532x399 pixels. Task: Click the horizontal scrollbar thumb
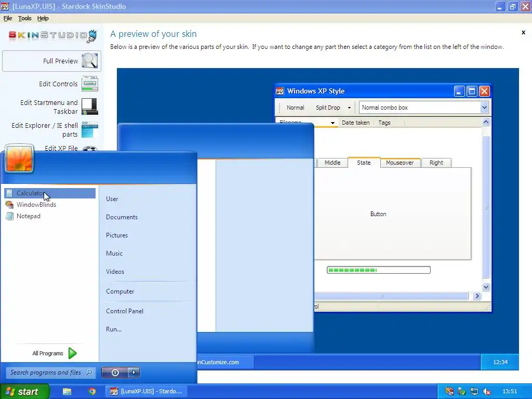tap(391, 296)
